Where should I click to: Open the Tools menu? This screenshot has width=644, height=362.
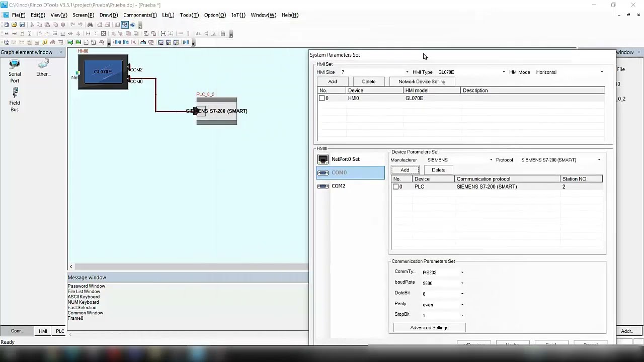[189, 15]
